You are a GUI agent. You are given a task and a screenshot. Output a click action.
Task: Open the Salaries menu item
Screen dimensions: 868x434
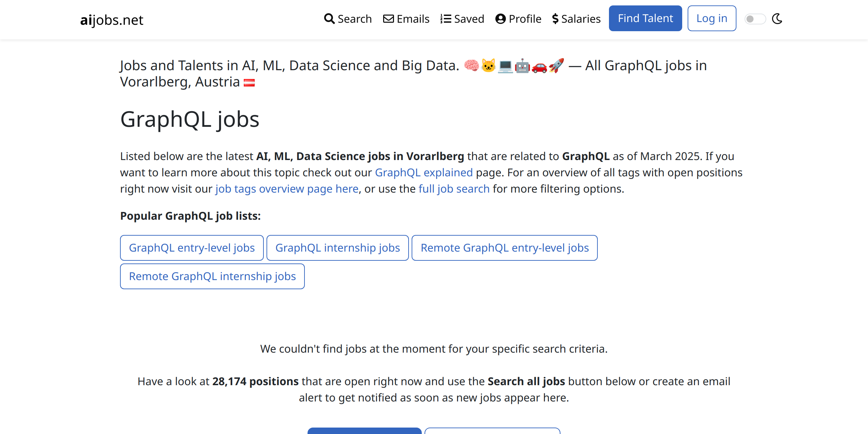tap(576, 19)
